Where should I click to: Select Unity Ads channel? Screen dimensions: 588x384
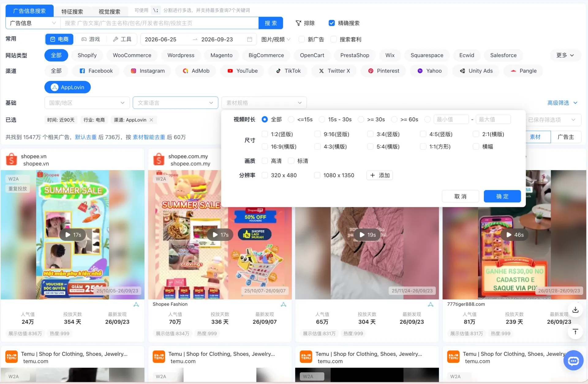pyautogui.click(x=476, y=71)
